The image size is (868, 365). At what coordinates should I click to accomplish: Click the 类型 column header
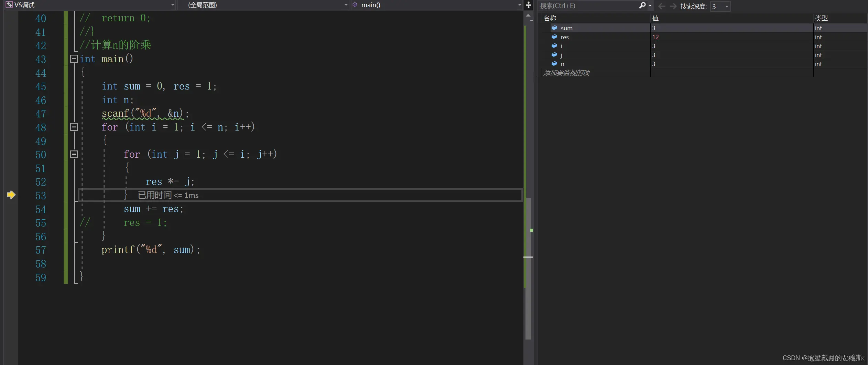point(821,18)
